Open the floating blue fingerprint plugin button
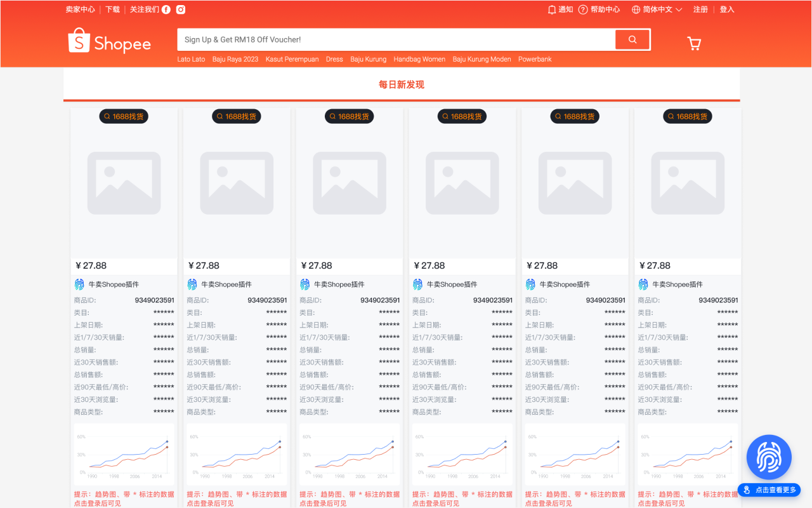 769,457
